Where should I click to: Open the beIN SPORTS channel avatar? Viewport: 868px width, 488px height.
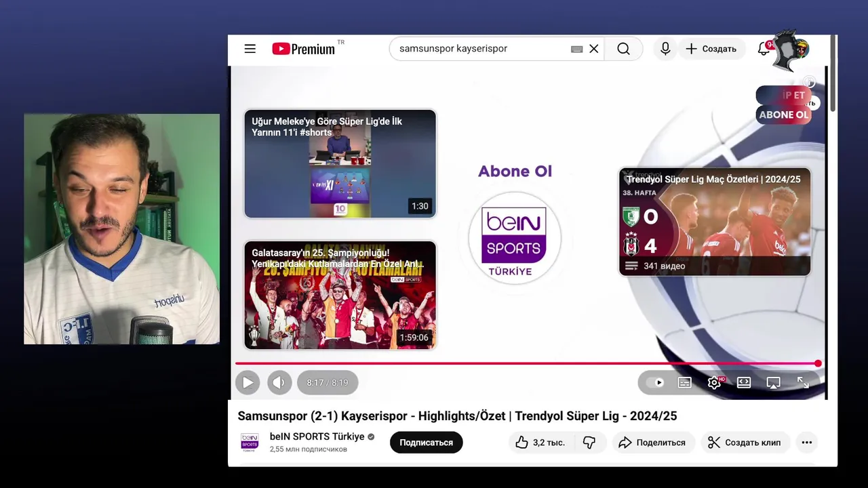250,443
